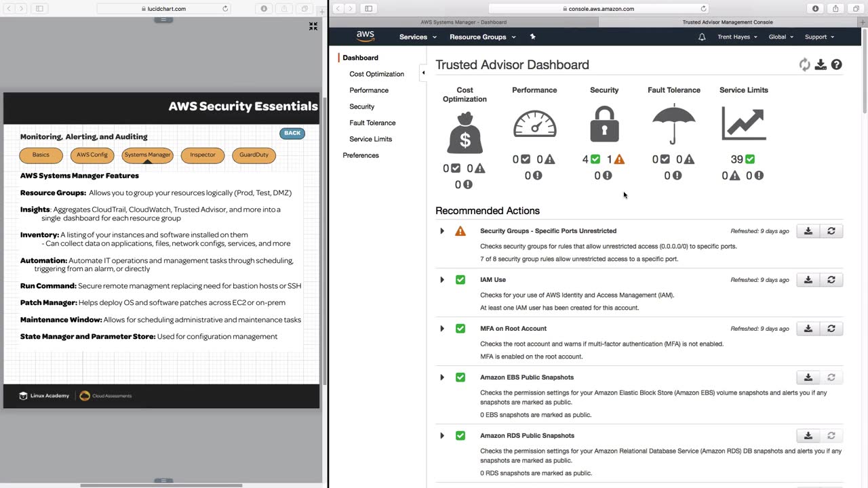Open the Trent Hayes account menu
This screenshot has height=488, width=868.
tap(737, 37)
